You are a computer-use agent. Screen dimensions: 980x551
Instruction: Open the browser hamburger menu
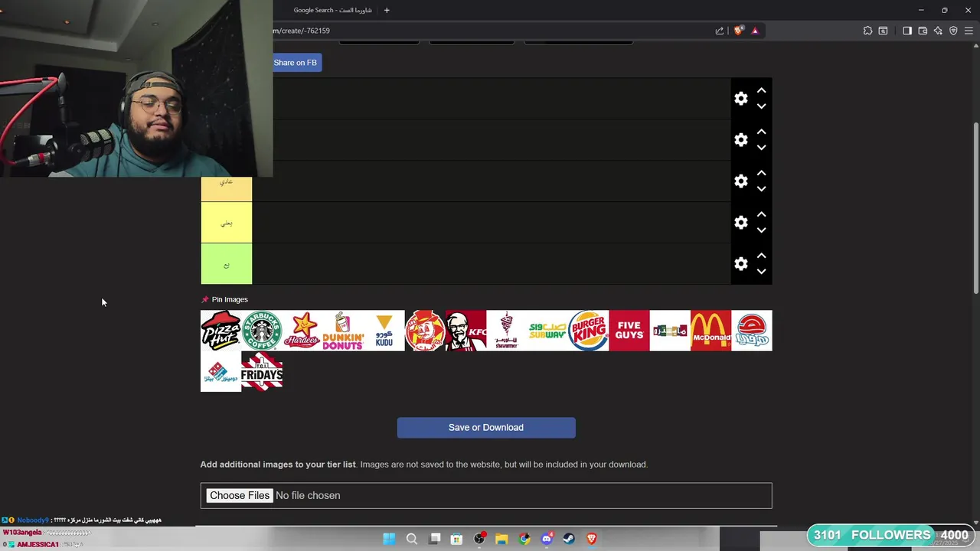coord(969,31)
